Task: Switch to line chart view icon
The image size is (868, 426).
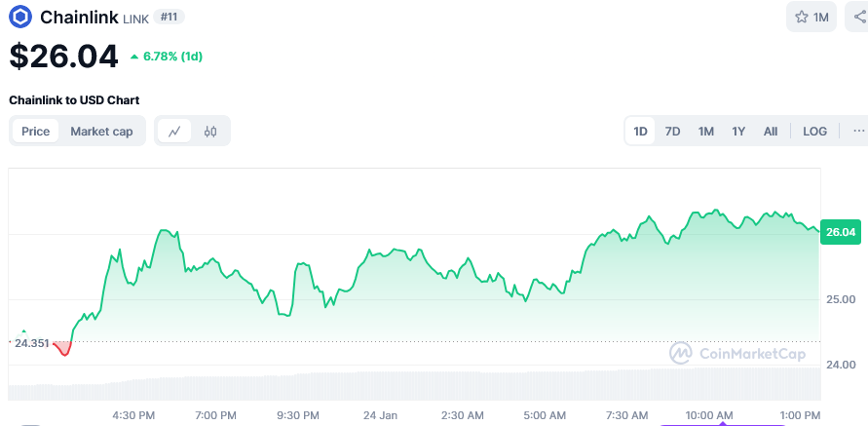Action: click(175, 132)
